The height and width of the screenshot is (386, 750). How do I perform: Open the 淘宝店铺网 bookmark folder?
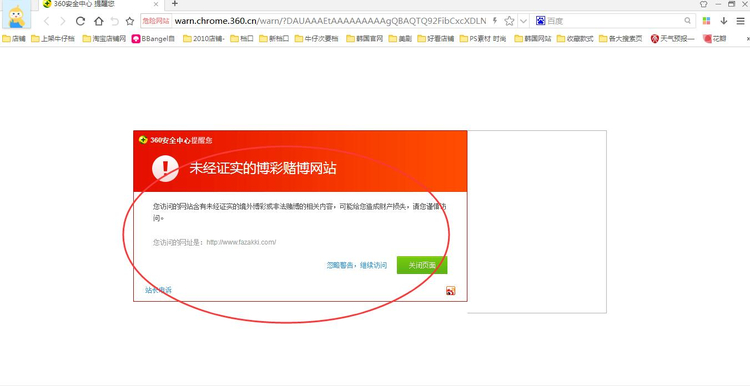point(104,39)
